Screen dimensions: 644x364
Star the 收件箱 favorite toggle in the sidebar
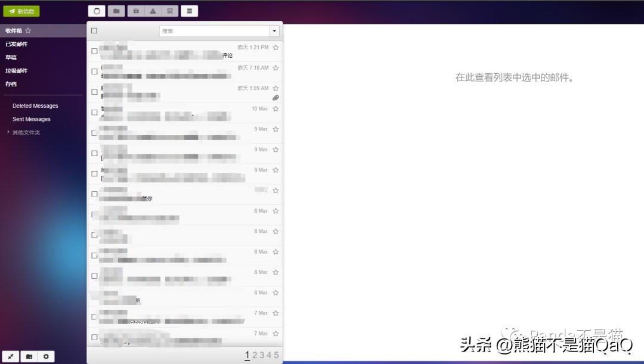pos(27,30)
